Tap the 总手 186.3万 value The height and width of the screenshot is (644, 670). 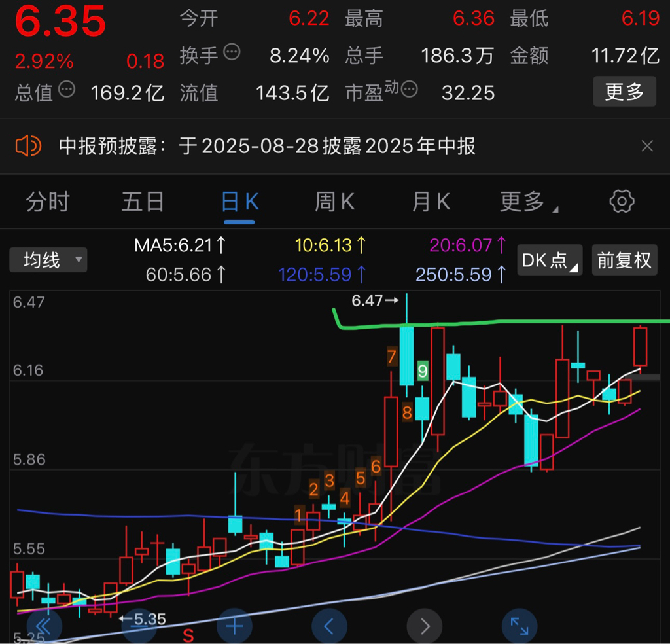457,56
